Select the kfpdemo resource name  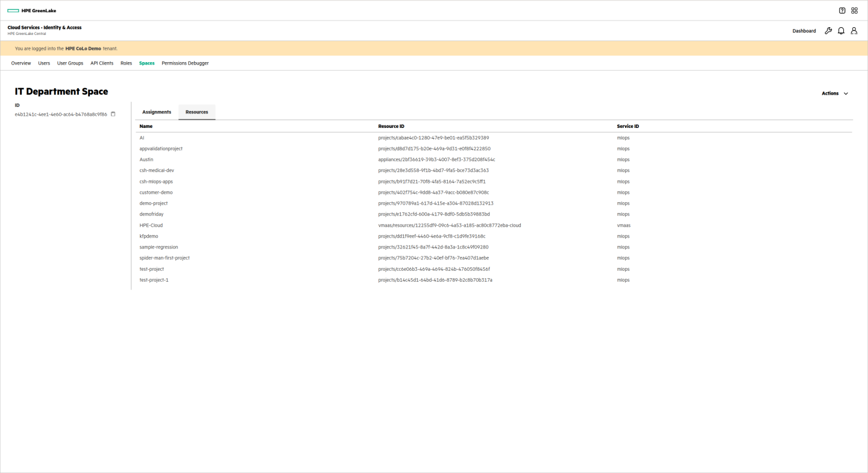[149, 237]
